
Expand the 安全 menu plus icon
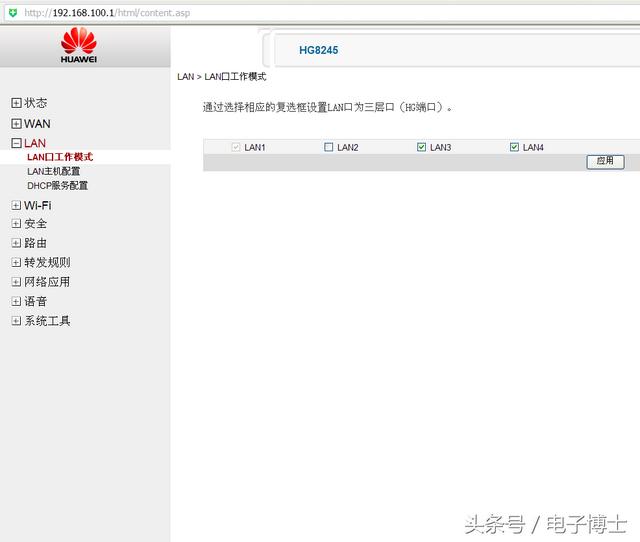point(16,224)
